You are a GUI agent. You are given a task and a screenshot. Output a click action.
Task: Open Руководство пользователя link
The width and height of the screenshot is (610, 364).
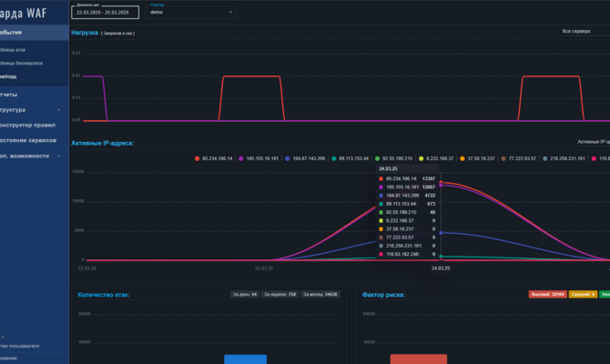(19, 346)
